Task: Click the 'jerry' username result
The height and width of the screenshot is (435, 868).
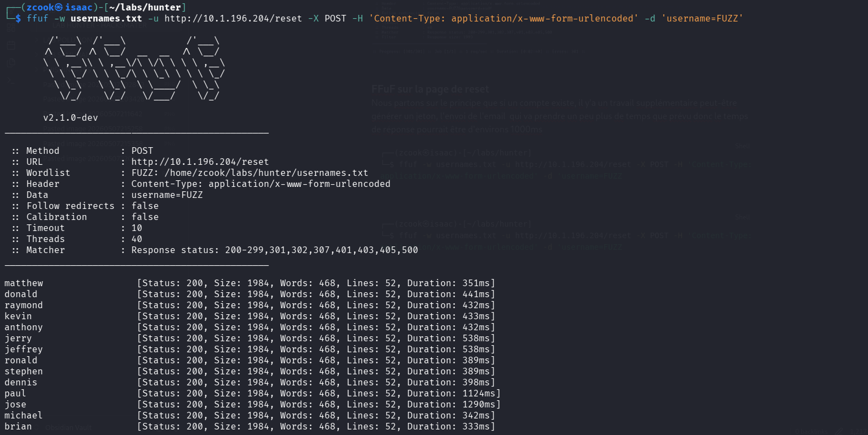Action: tap(18, 339)
